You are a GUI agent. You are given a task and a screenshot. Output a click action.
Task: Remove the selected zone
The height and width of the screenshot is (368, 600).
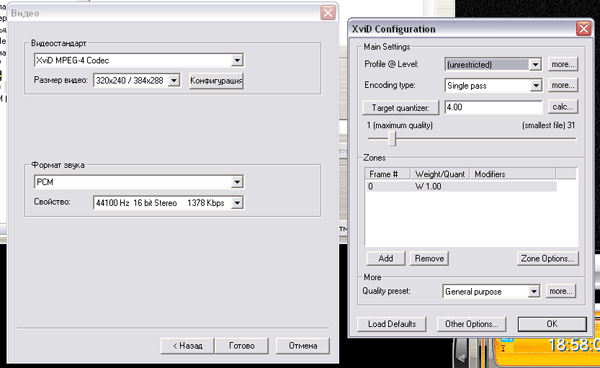[x=429, y=259]
